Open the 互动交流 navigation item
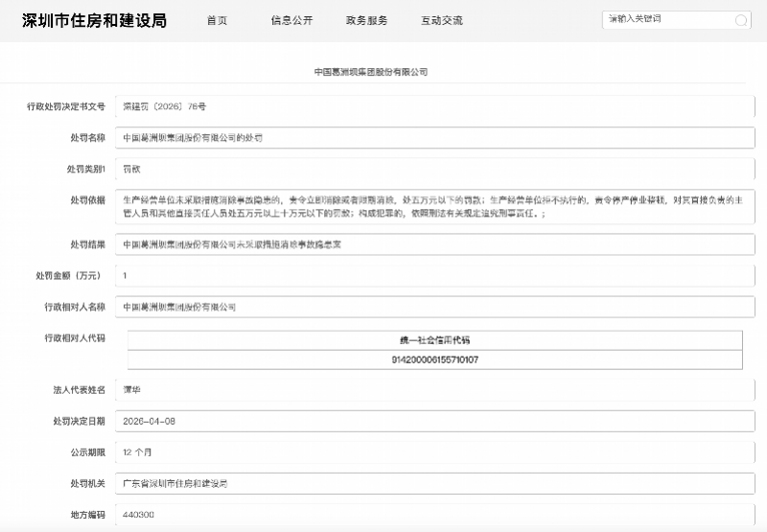The image size is (767, 532). click(x=442, y=20)
